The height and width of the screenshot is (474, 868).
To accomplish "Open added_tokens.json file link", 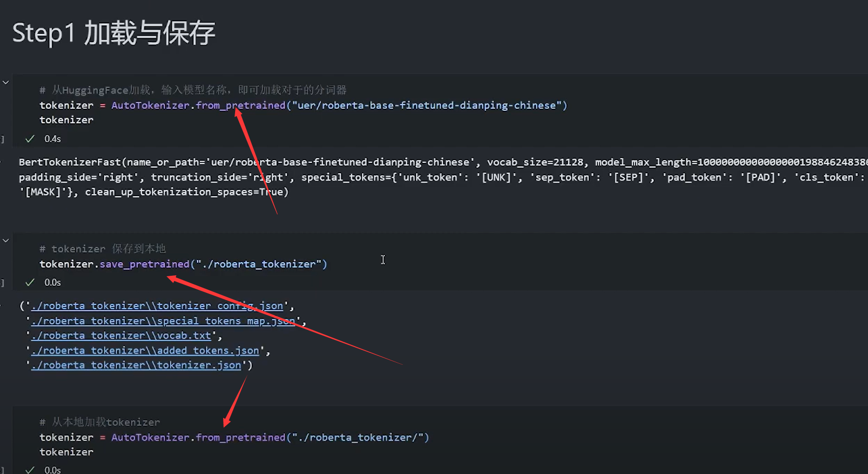I will click(x=145, y=351).
